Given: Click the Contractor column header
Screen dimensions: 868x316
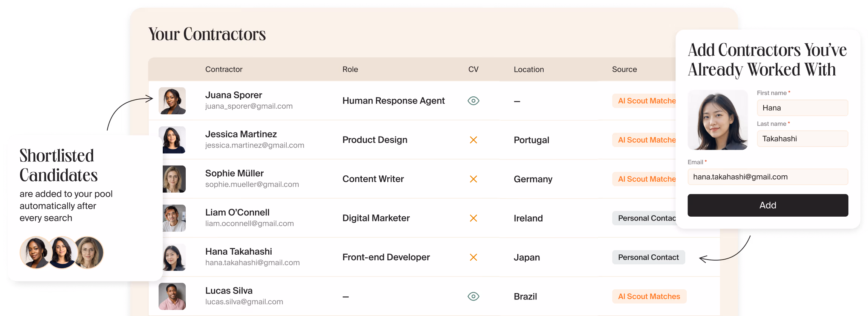Looking at the screenshot, I should pyautogui.click(x=224, y=69).
